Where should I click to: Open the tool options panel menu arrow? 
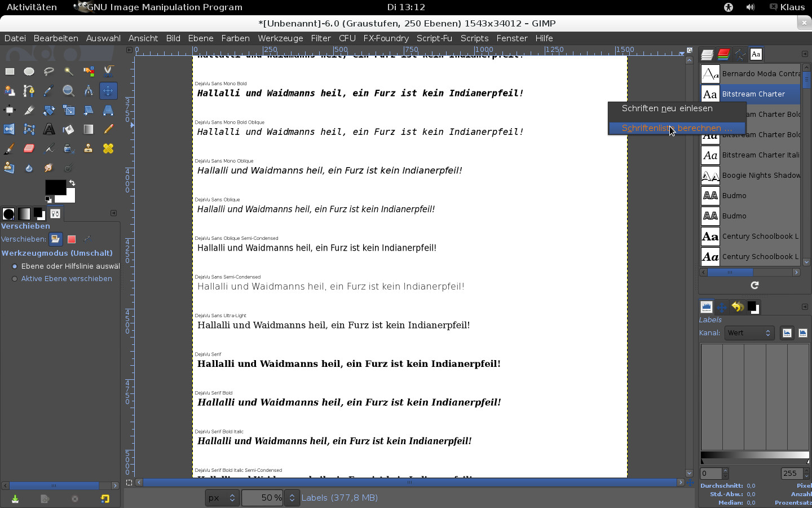coord(113,213)
